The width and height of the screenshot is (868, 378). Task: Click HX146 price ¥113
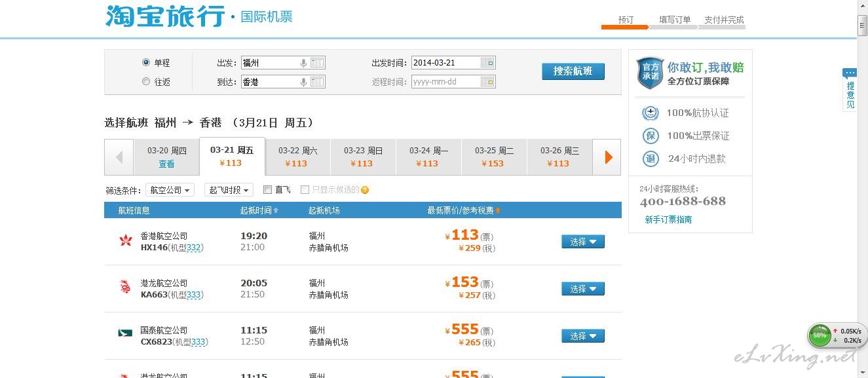coord(461,235)
